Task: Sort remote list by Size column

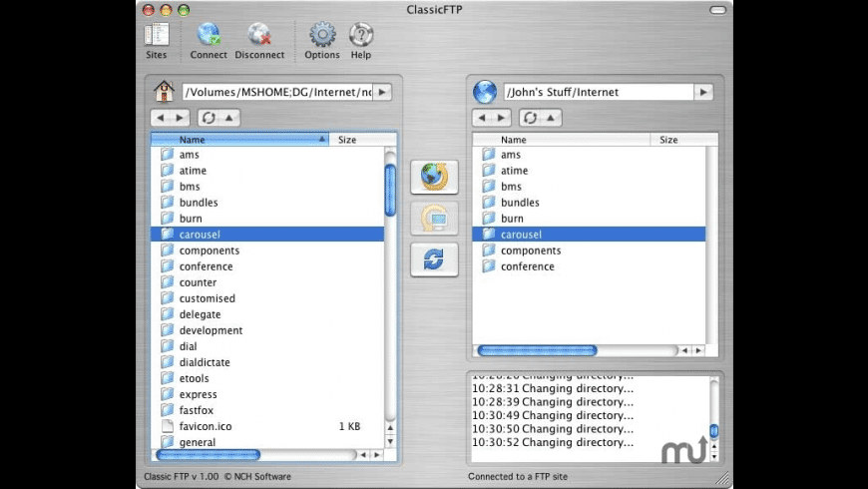Action: click(684, 140)
